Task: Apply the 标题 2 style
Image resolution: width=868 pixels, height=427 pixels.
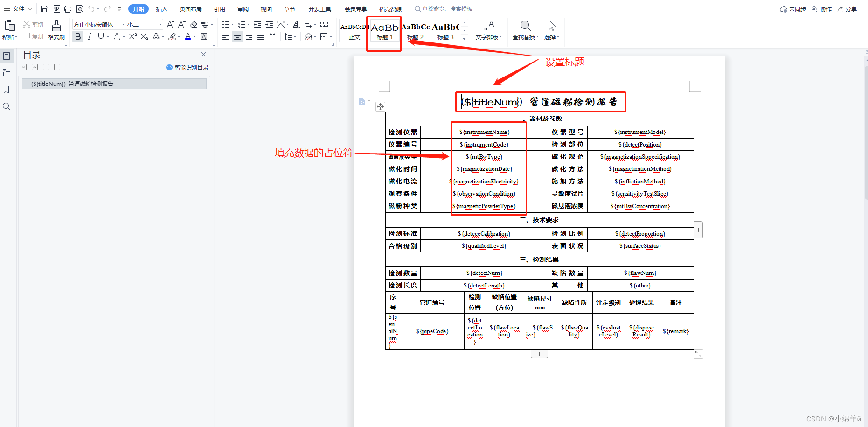Action: click(x=415, y=31)
